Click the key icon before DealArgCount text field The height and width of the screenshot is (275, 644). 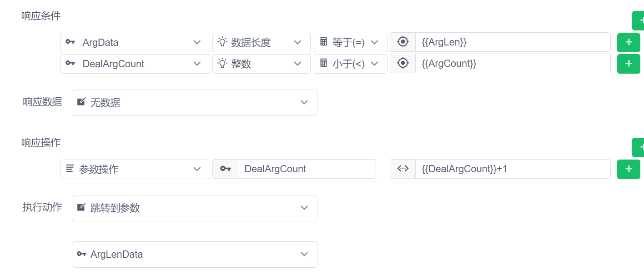pos(225,169)
